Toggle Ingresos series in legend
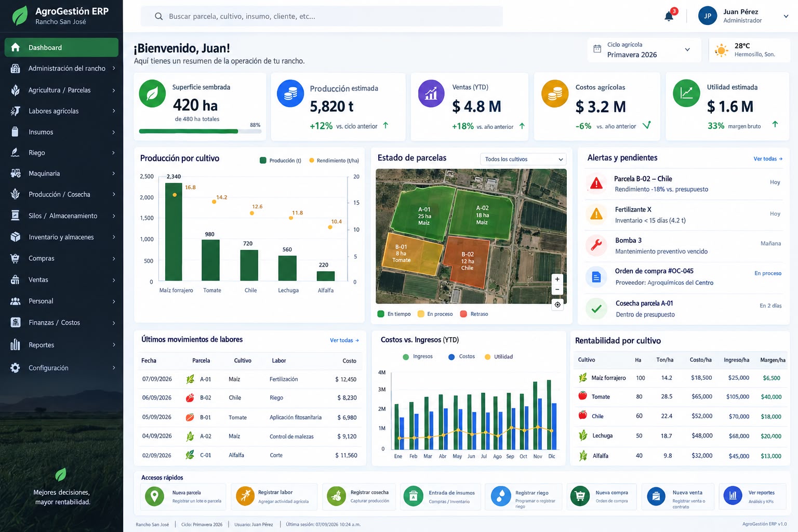This screenshot has width=798, height=532. click(x=418, y=356)
